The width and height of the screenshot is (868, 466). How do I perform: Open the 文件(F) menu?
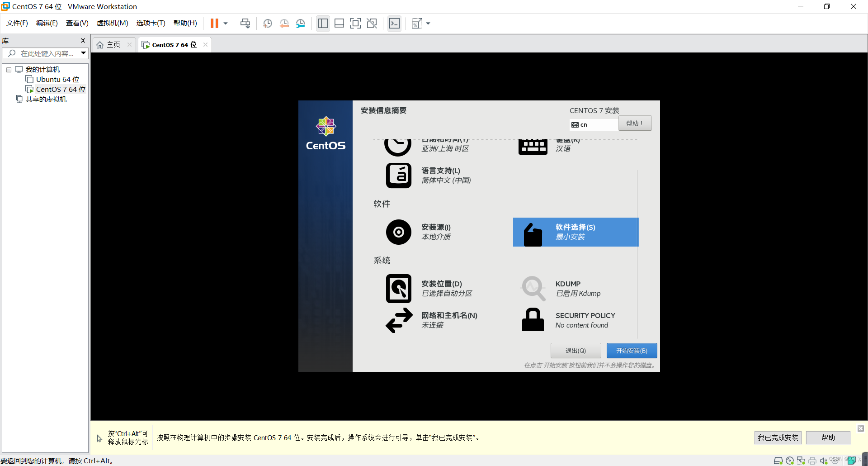click(x=17, y=23)
